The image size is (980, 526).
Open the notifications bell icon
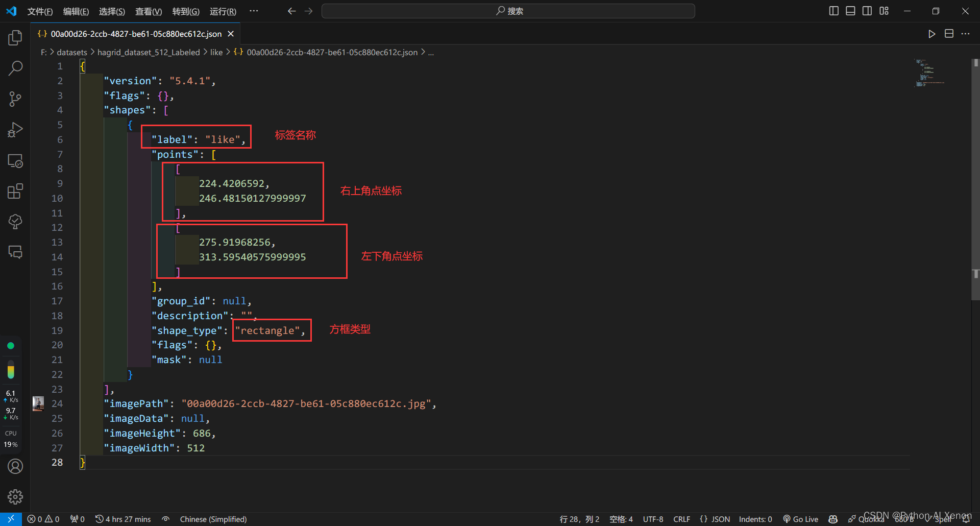(x=966, y=519)
